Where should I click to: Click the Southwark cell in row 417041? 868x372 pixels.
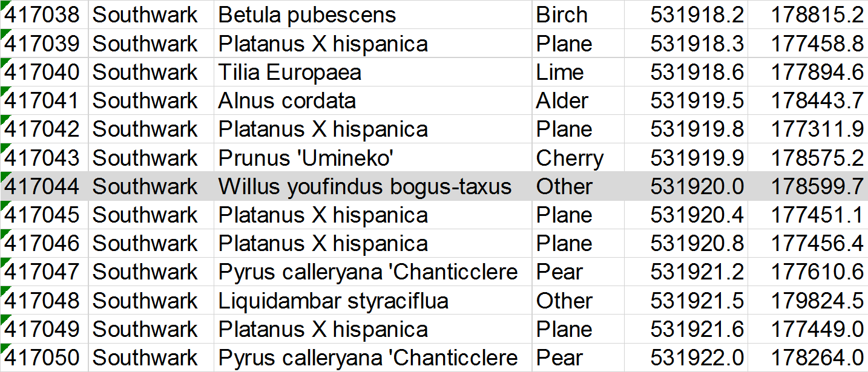tap(145, 101)
